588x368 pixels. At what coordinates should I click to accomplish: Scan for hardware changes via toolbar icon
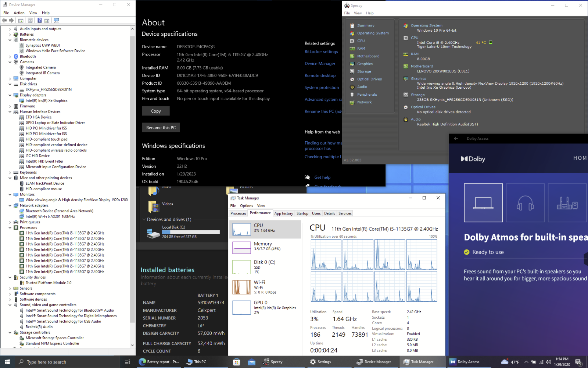click(x=56, y=21)
